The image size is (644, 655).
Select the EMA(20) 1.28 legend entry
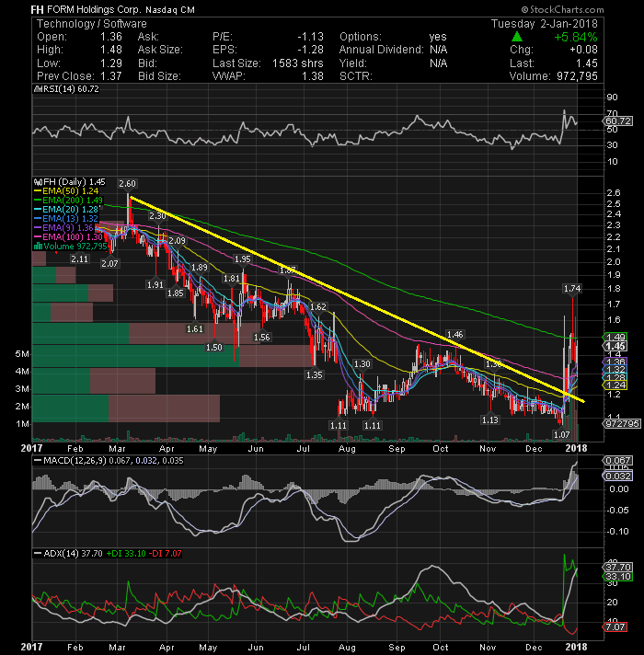(66, 209)
